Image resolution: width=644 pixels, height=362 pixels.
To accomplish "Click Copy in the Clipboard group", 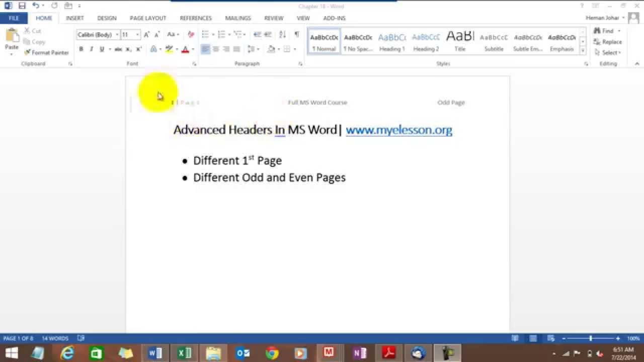I will click(34, 42).
